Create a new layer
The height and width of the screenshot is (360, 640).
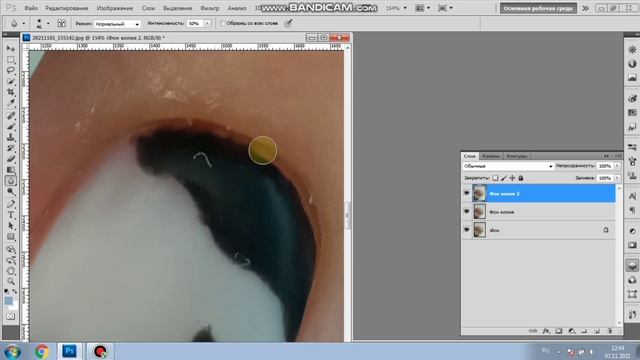(x=597, y=331)
